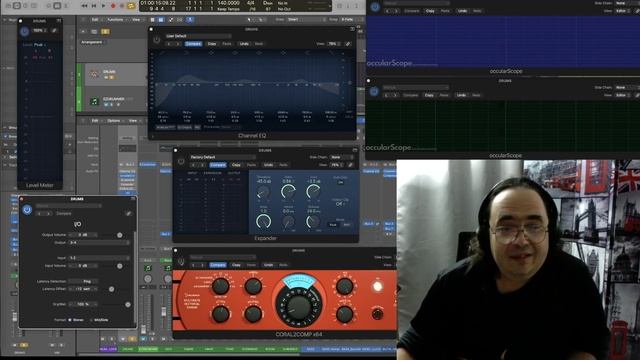Click Undo in the Expander window
Screen dimensions: 640x360
pyautogui.click(x=268, y=165)
